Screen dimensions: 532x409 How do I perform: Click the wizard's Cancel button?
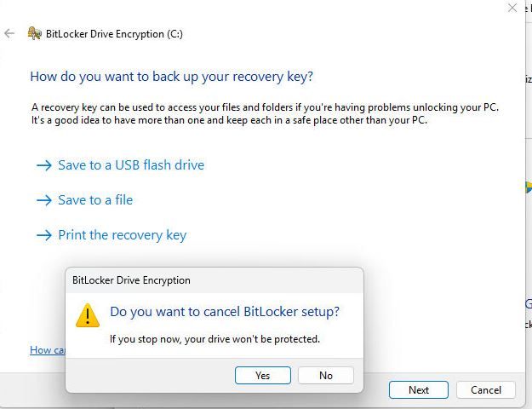point(486,390)
